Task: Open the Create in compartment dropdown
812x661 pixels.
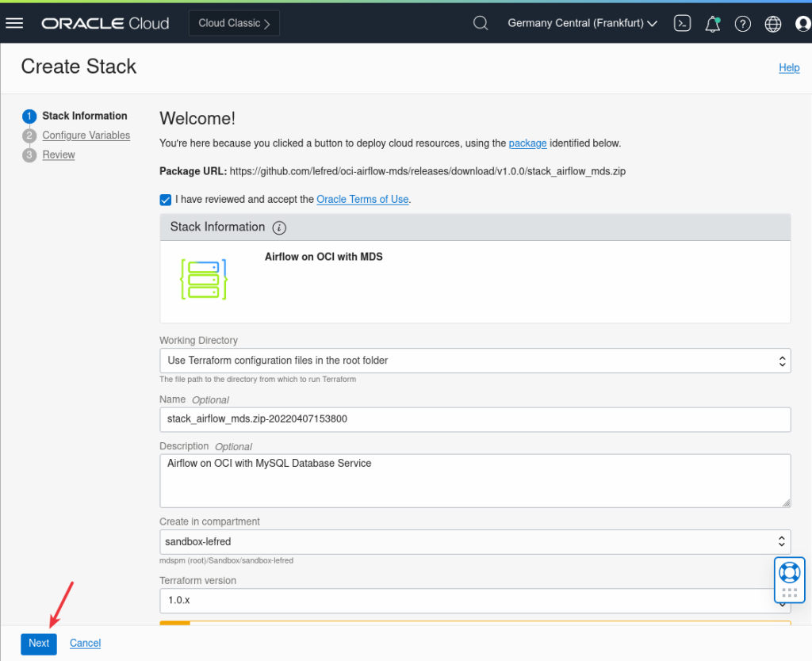Action: coord(475,542)
